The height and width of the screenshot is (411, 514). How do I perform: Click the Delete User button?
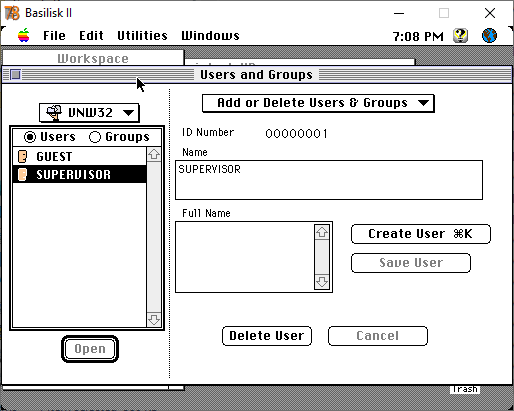click(x=267, y=336)
